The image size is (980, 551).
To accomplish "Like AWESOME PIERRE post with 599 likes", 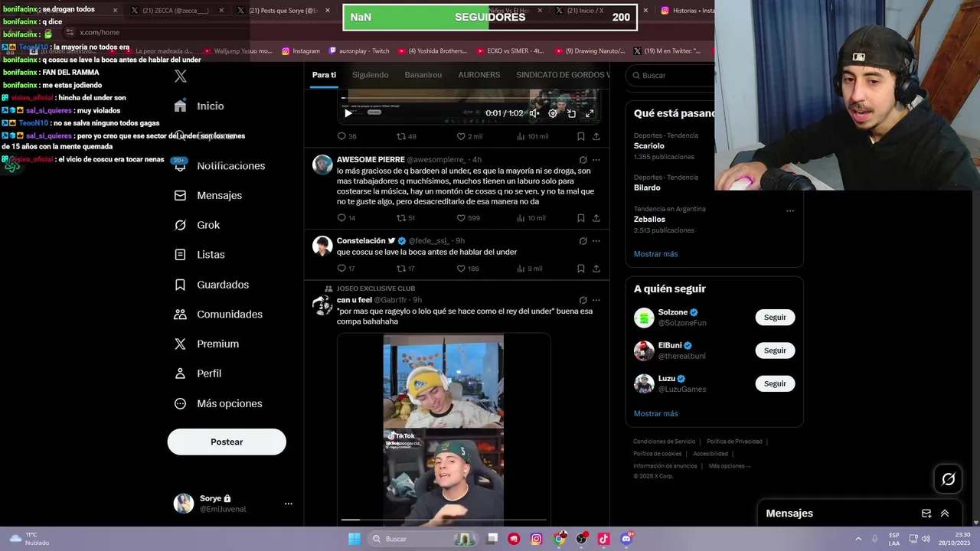I will [x=468, y=218].
